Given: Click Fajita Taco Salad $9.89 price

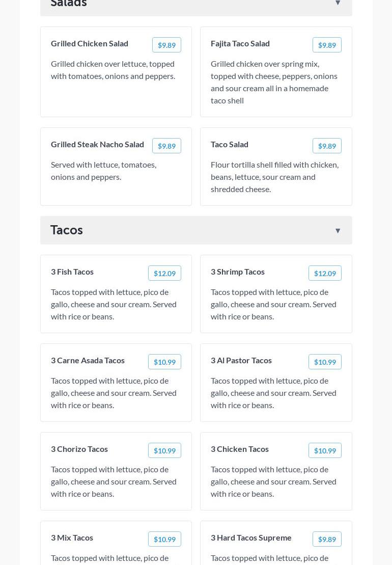Looking at the screenshot, I should point(327,45).
